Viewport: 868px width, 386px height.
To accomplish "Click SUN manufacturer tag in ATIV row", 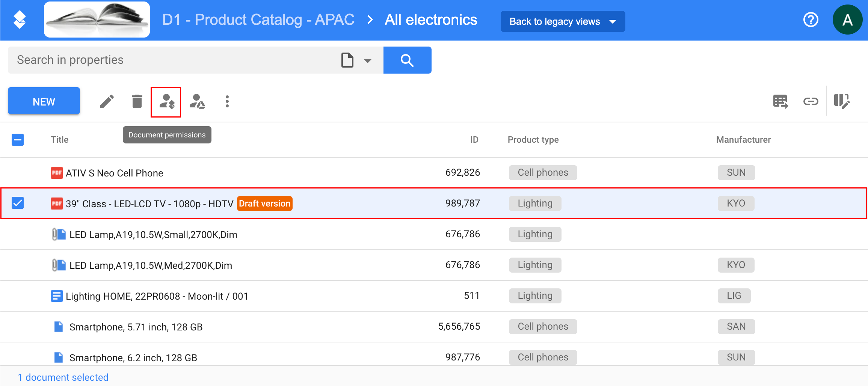I will point(736,173).
